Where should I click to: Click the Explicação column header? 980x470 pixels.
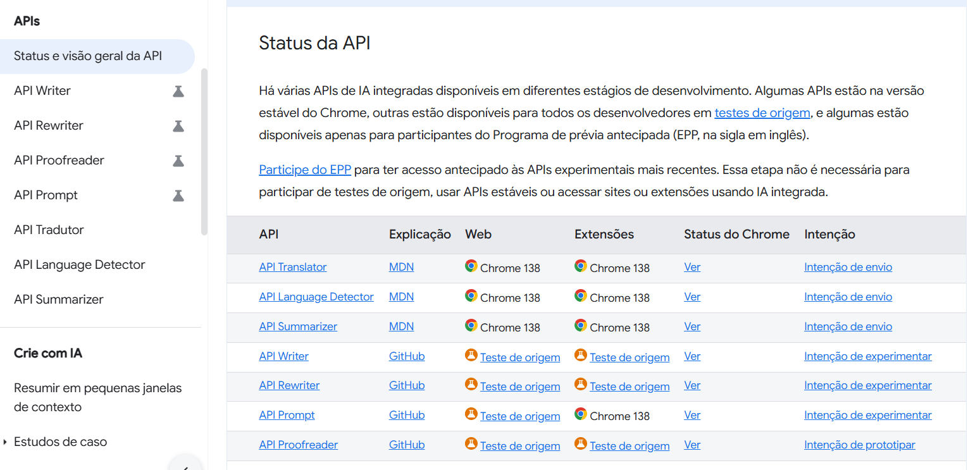(420, 235)
